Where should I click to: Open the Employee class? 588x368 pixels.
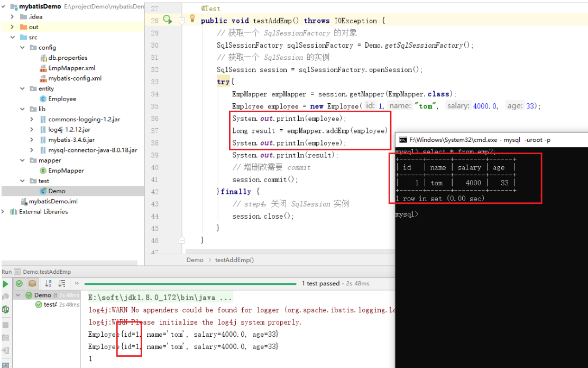coord(58,99)
